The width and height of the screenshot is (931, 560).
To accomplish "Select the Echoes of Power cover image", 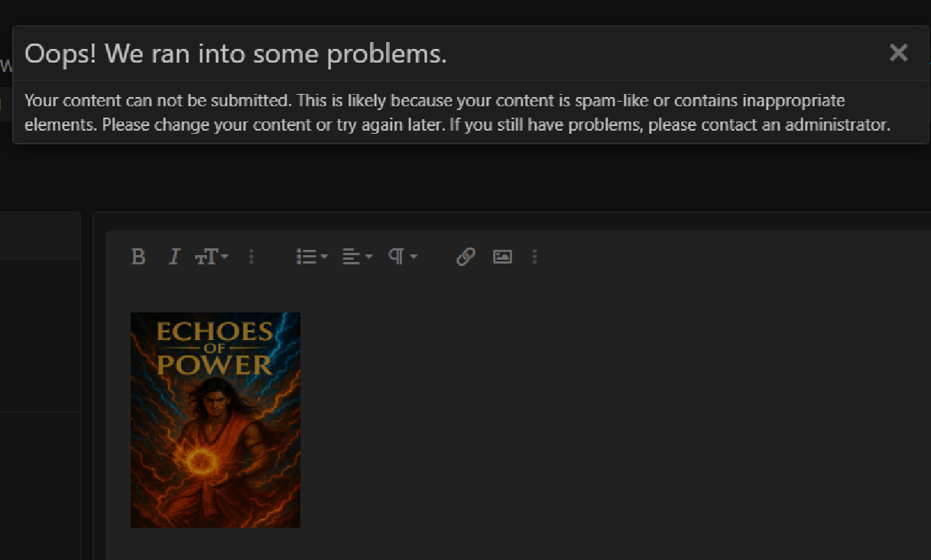I will pyautogui.click(x=216, y=419).
